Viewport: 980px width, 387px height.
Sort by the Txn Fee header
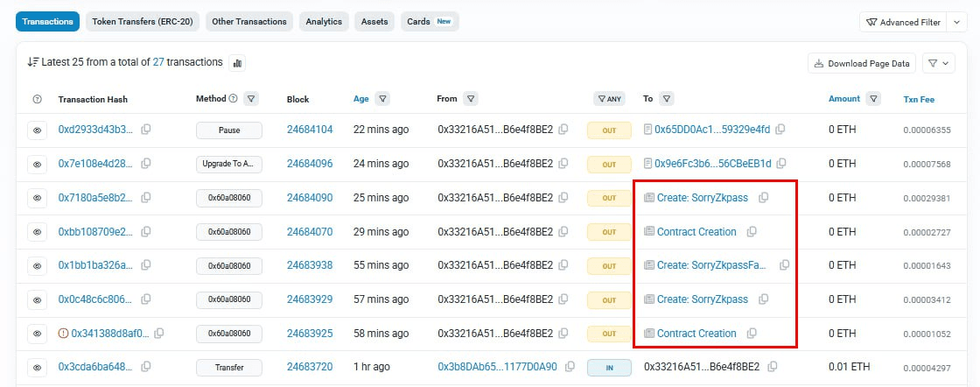coord(917,100)
